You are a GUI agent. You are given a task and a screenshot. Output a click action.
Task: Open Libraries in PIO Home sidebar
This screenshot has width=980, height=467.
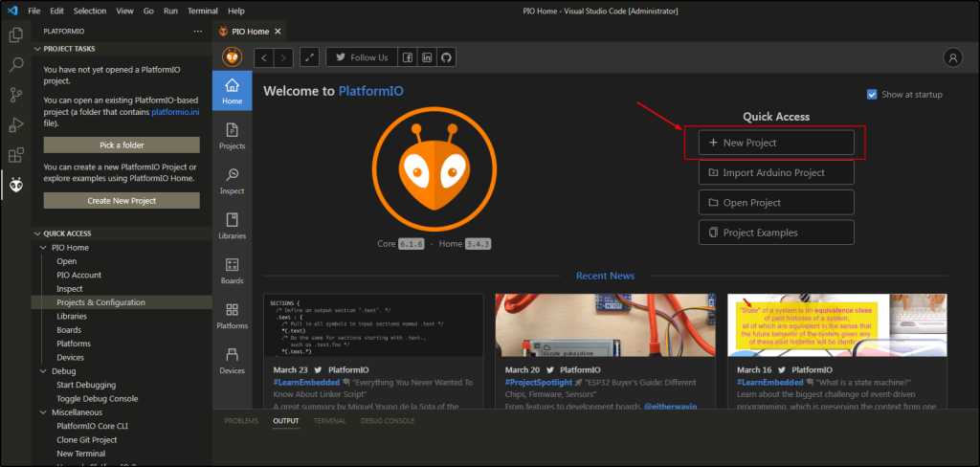click(232, 226)
